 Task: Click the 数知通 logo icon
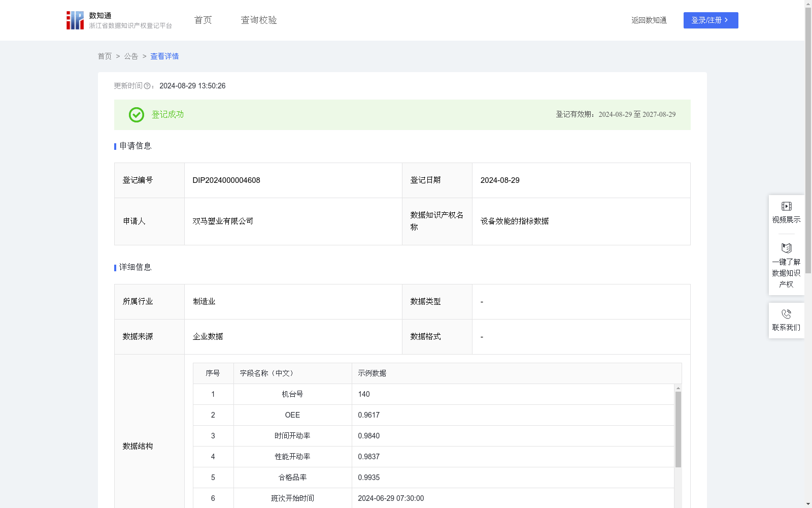(x=75, y=20)
